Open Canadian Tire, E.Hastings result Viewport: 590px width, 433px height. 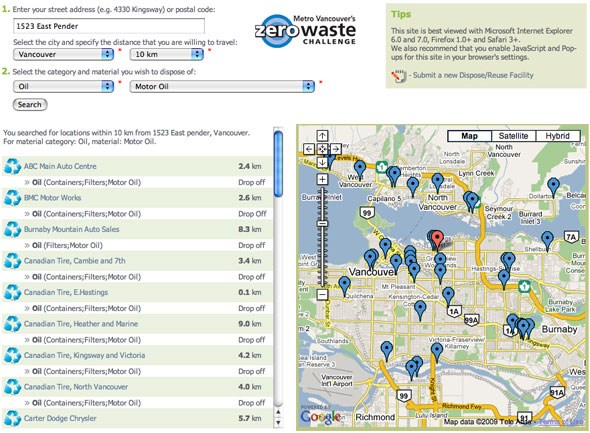(x=66, y=292)
